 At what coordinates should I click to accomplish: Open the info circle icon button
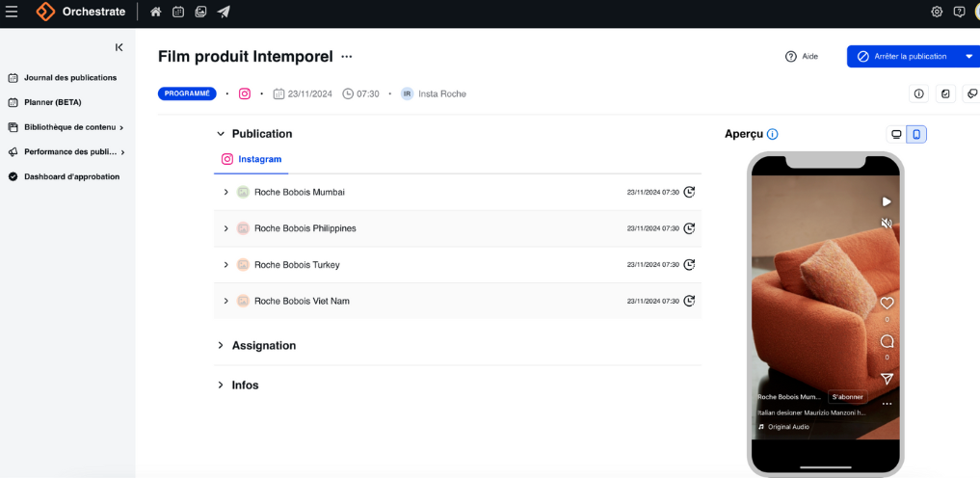pyautogui.click(x=918, y=93)
